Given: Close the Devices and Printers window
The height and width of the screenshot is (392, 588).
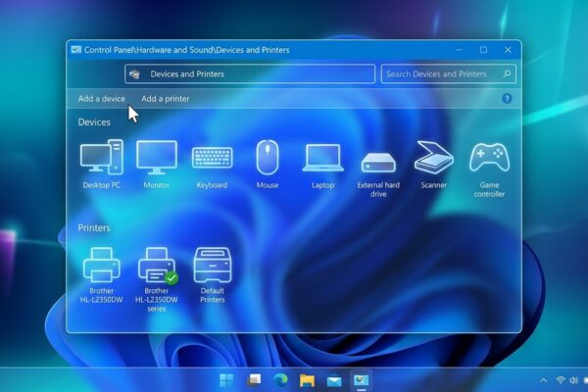Looking at the screenshot, I should (x=508, y=50).
